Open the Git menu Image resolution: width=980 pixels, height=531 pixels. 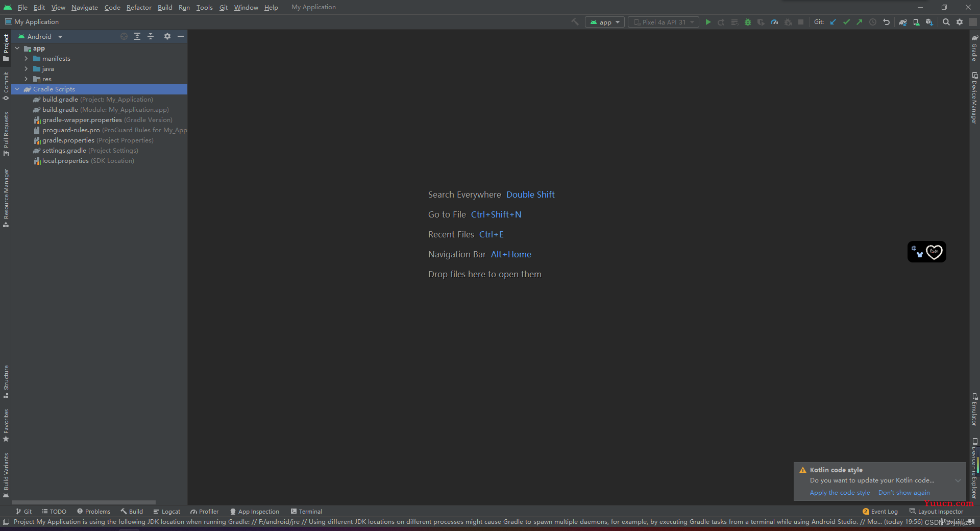click(x=224, y=7)
